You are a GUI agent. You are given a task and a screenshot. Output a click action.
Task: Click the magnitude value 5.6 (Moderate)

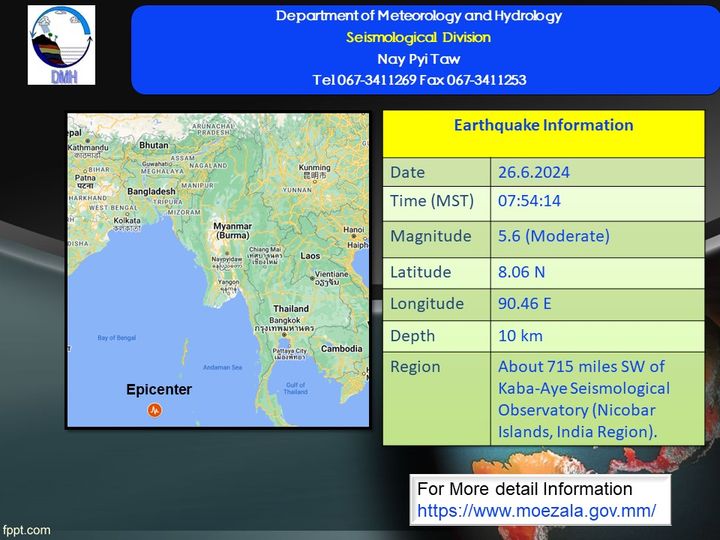point(553,237)
